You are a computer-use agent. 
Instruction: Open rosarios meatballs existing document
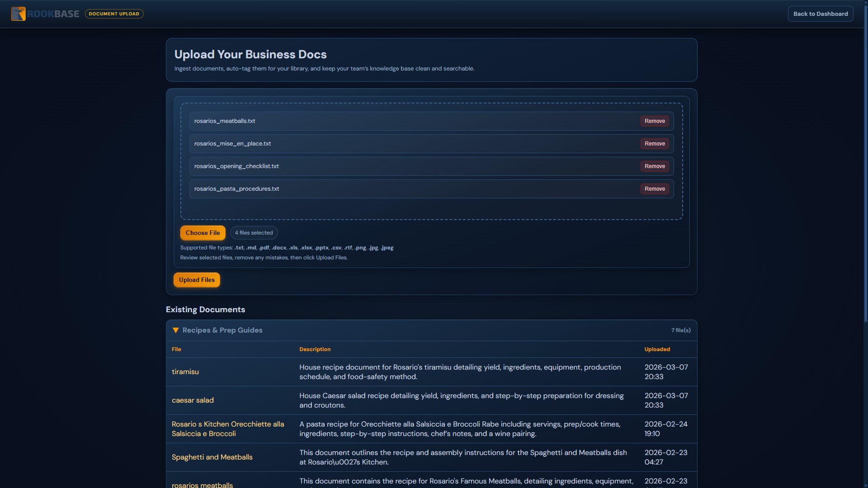tap(202, 484)
